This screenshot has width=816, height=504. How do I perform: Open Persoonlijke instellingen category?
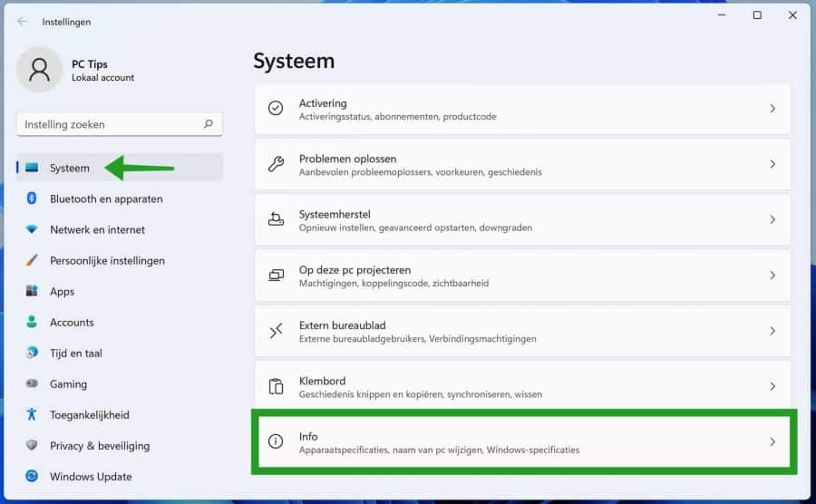coord(119,260)
